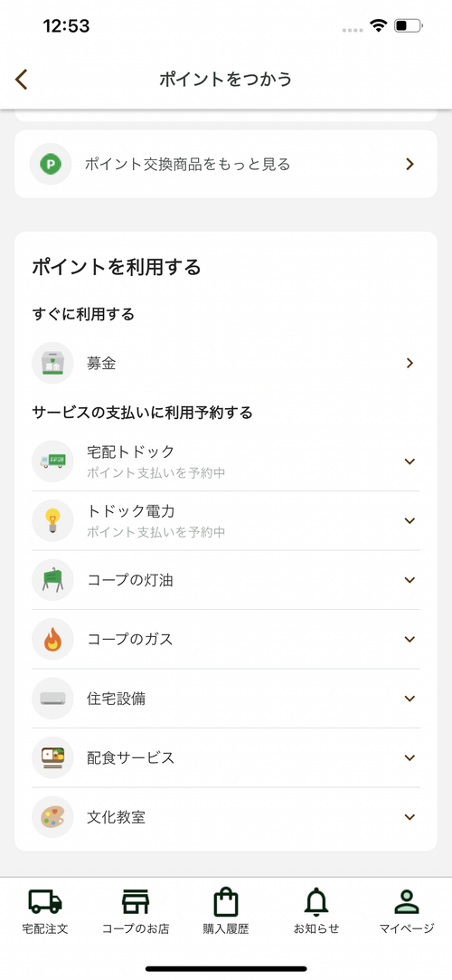The height and width of the screenshot is (980, 452).
Task: Tap the air conditioner icon for 住宅設備
Action: (53, 698)
